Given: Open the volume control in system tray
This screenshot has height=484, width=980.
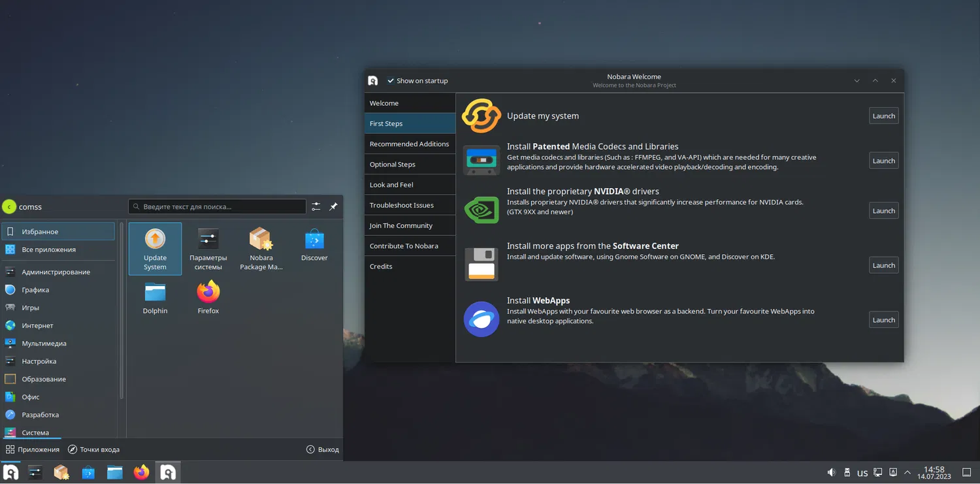Looking at the screenshot, I should coord(831,472).
